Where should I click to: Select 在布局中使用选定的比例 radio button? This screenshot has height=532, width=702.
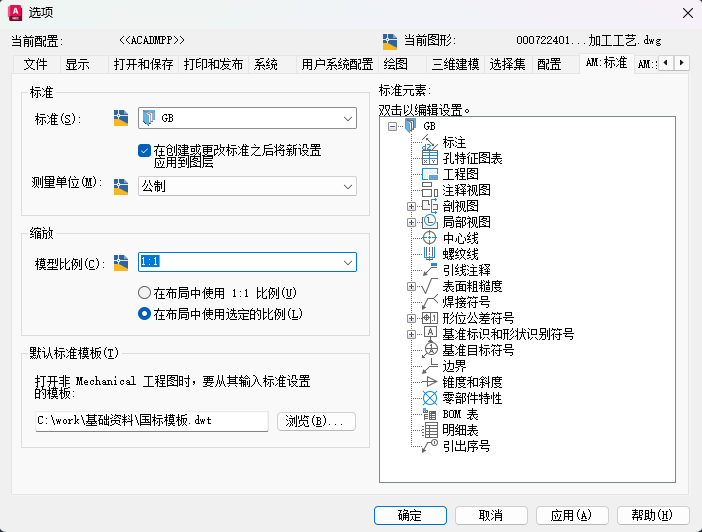(x=144, y=314)
